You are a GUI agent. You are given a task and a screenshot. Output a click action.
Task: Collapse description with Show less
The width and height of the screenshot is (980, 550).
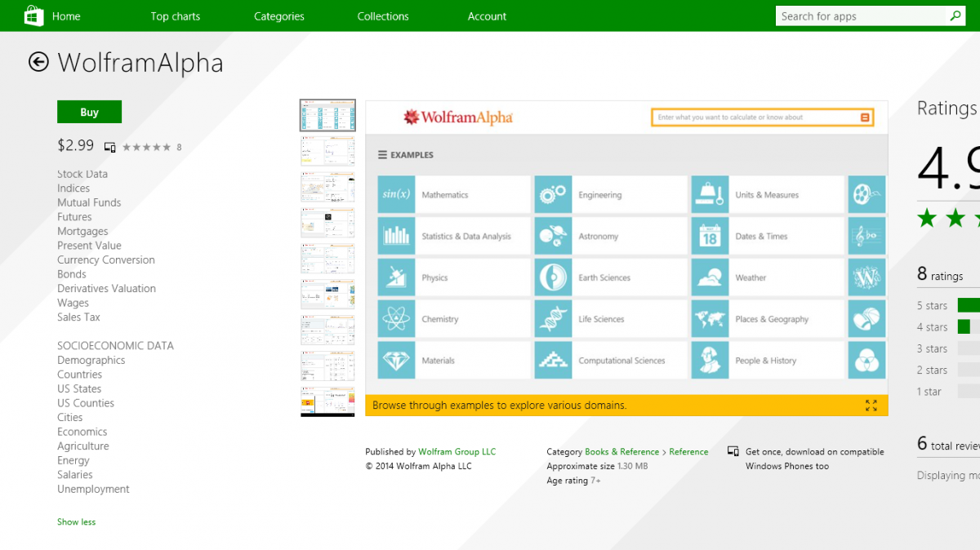[76, 522]
